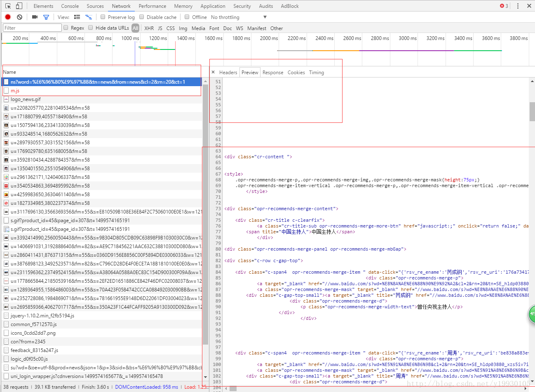Open the Security panel tab
The height and width of the screenshot is (392, 535).
242,6
